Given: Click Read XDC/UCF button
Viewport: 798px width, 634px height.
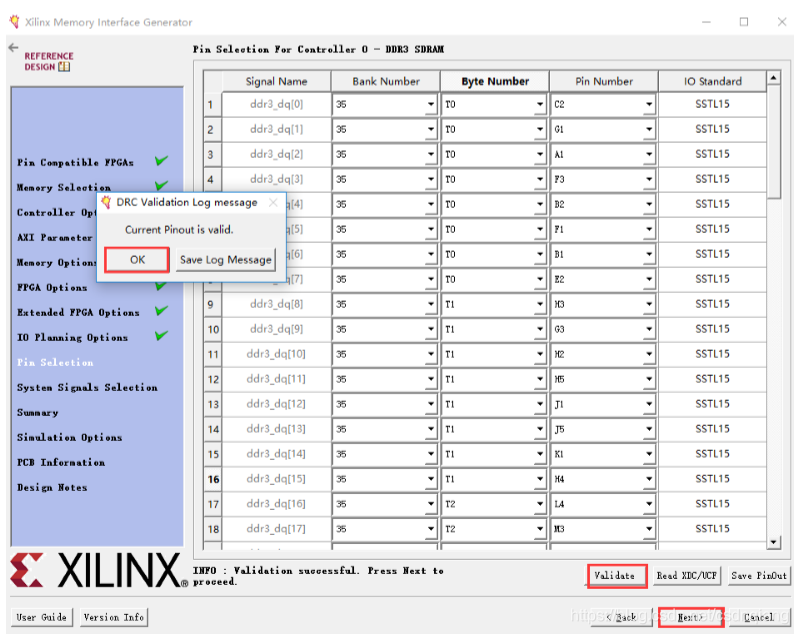Looking at the screenshot, I should tap(687, 575).
